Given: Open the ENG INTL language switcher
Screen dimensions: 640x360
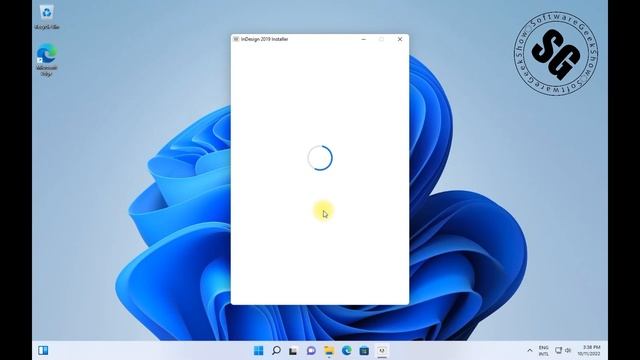Looking at the screenshot, I should (x=544, y=351).
